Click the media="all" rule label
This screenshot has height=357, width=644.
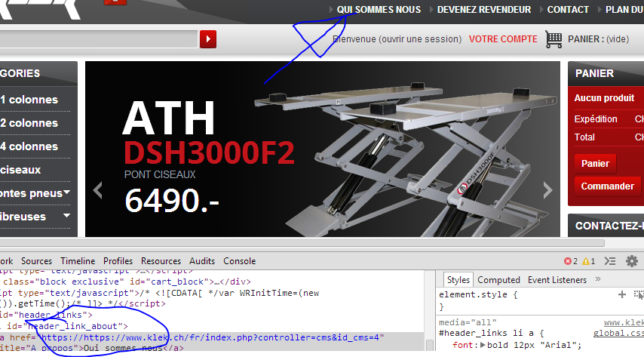point(468,322)
